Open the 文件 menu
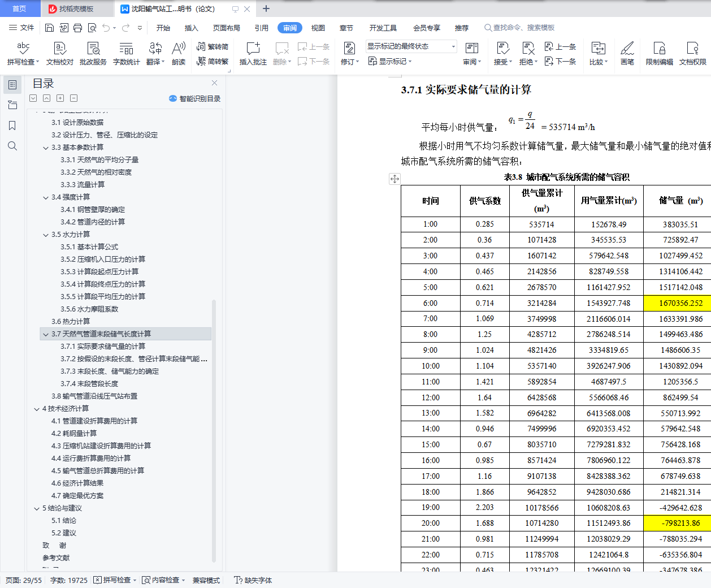711x588 pixels. click(x=21, y=28)
